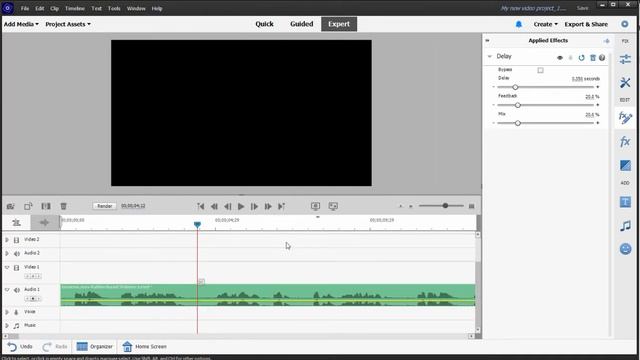
Task: Toggle Delay effect visibility eye
Action: click(x=560, y=58)
